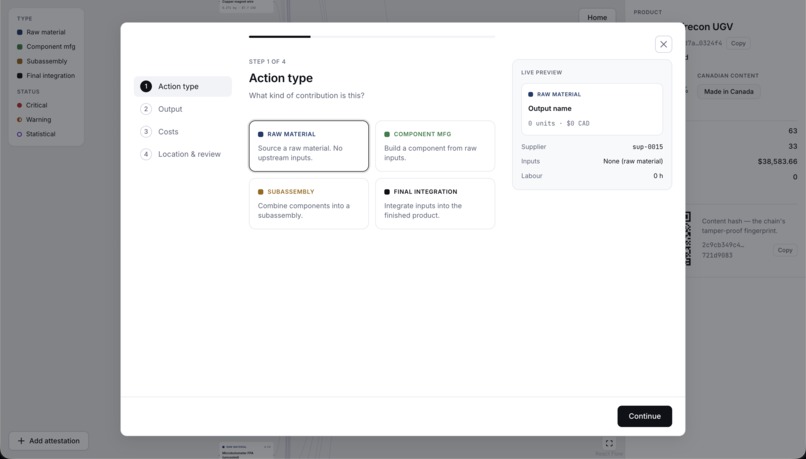Click Continue to proceed
Image resolution: width=806 pixels, height=459 pixels.
tap(644, 416)
